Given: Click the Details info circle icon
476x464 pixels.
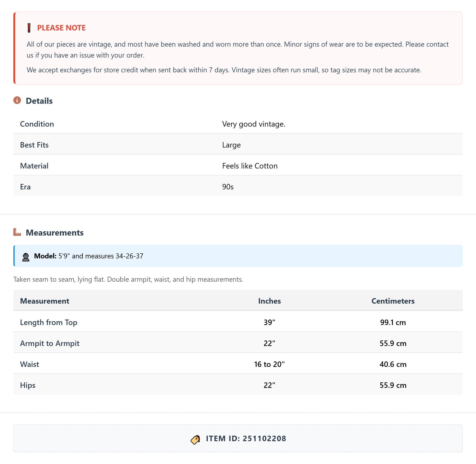Looking at the screenshot, I should [x=17, y=100].
